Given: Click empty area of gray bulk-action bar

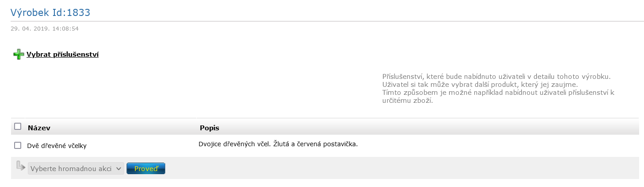Looking at the screenshot, I should coord(398,168).
